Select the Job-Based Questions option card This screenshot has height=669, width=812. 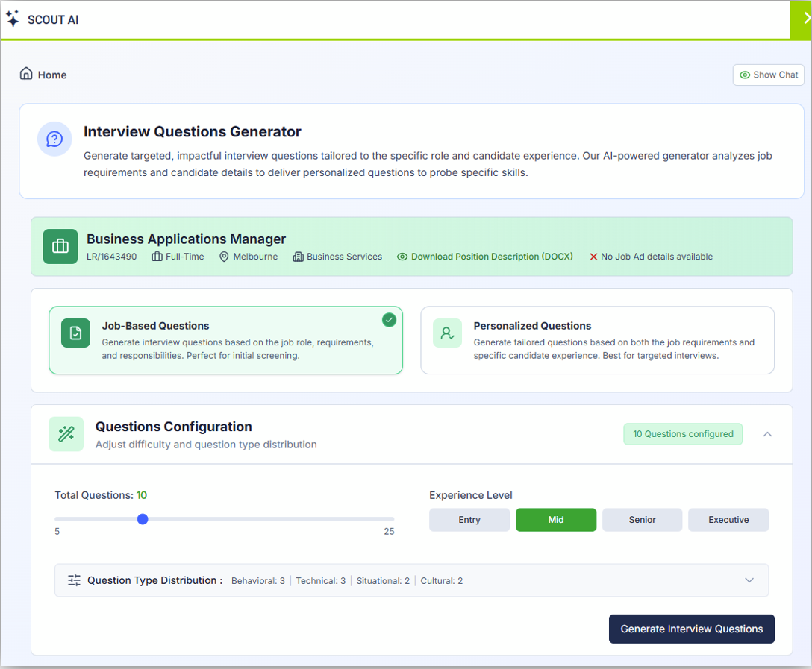click(225, 340)
